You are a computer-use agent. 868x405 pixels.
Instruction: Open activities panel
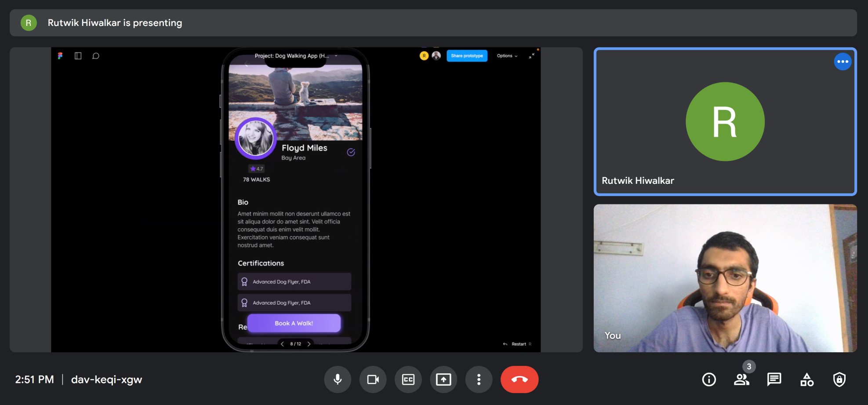807,379
